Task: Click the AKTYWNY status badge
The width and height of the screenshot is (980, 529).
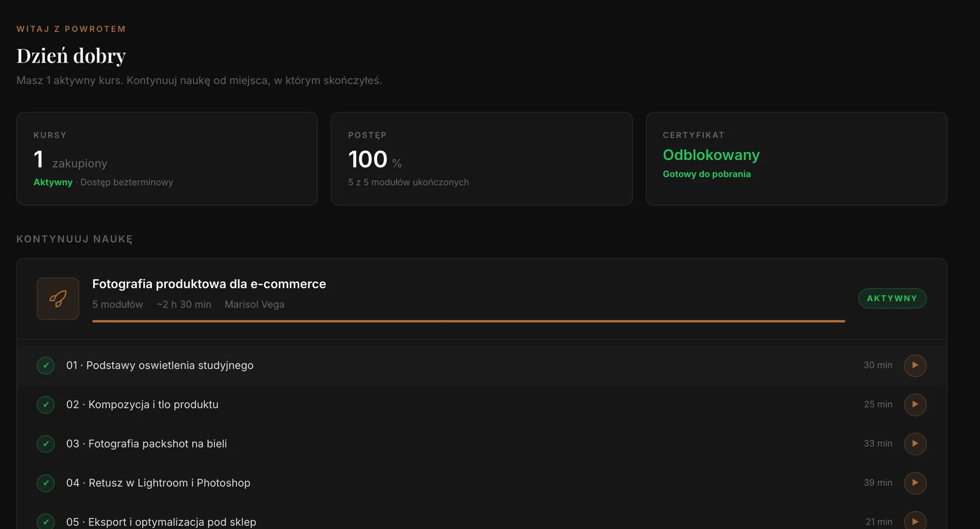Action: 892,298
